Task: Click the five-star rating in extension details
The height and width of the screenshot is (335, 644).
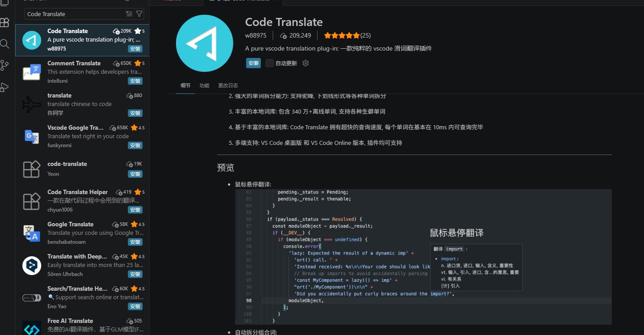Action: coord(342,35)
